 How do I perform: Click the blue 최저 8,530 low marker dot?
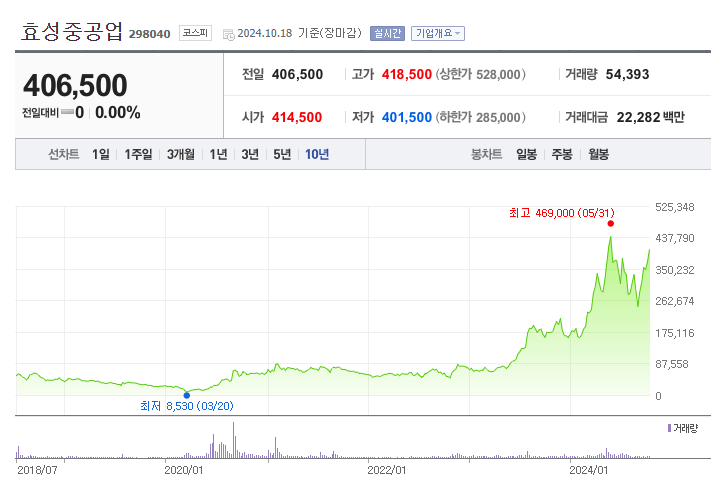(x=187, y=395)
